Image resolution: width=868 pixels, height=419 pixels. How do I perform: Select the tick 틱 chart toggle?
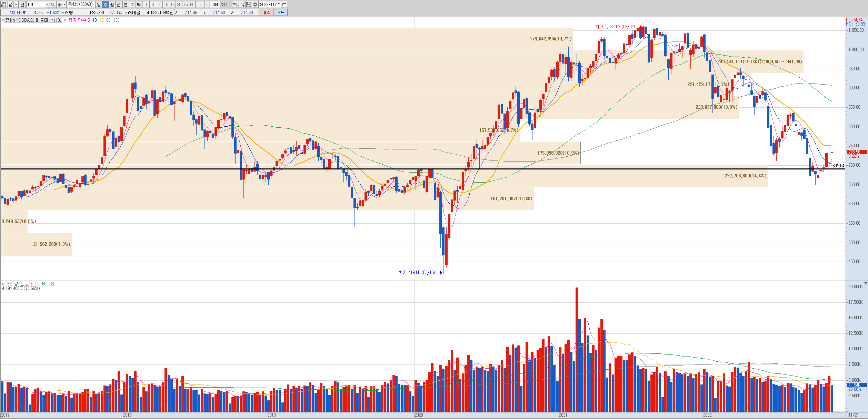(x=139, y=4)
